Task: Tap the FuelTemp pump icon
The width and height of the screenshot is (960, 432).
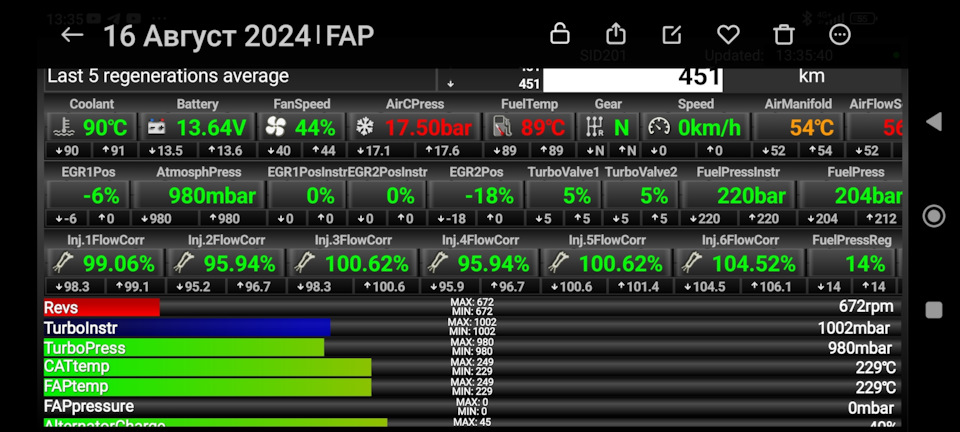Action: [x=501, y=128]
